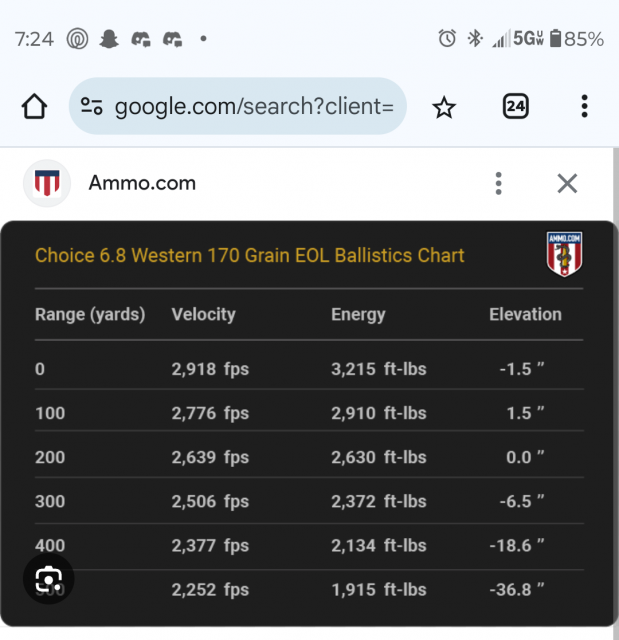Tap the Ammo.com logo in the chart
The width and height of the screenshot is (619, 640).
tap(564, 254)
